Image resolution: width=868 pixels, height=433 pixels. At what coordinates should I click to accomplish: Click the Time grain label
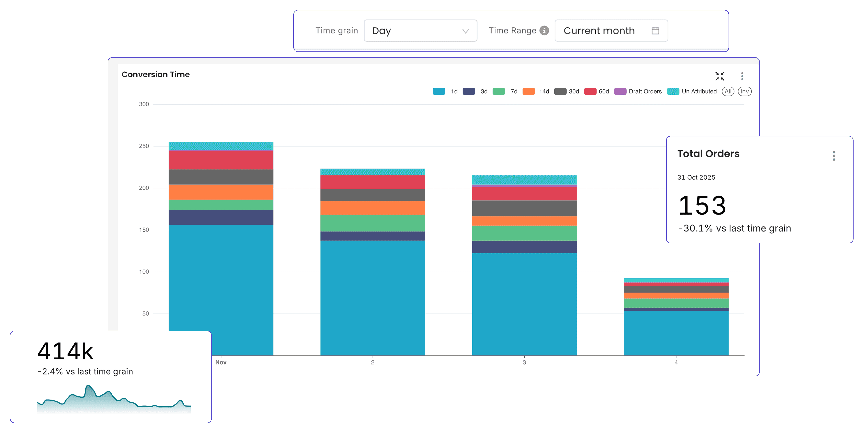(x=337, y=31)
